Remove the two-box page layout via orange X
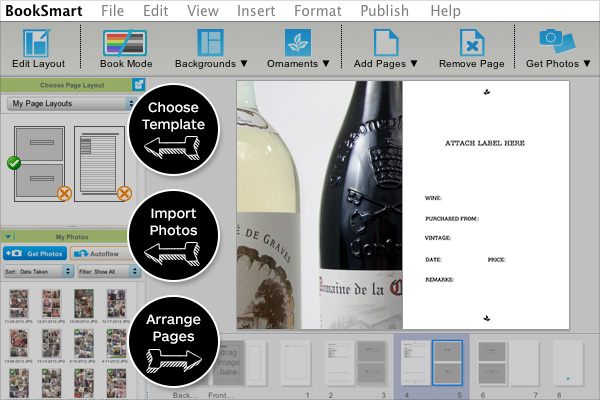This screenshot has height=400, width=600. tap(64, 194)
